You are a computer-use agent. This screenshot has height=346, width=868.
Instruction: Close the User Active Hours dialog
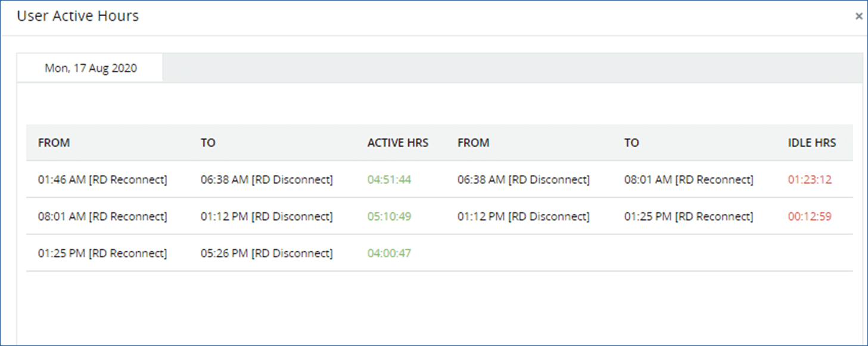[x=858, y=17]
